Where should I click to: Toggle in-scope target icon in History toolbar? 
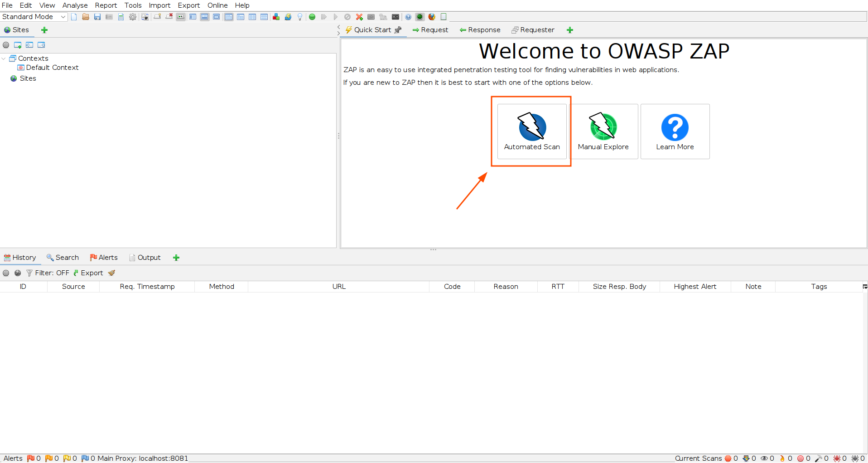pyautogui.click(x=6, y=273)
